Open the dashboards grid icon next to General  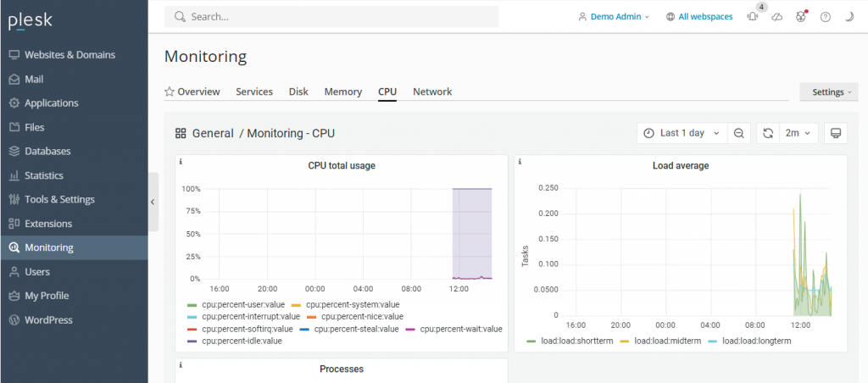tap(181, 133)
